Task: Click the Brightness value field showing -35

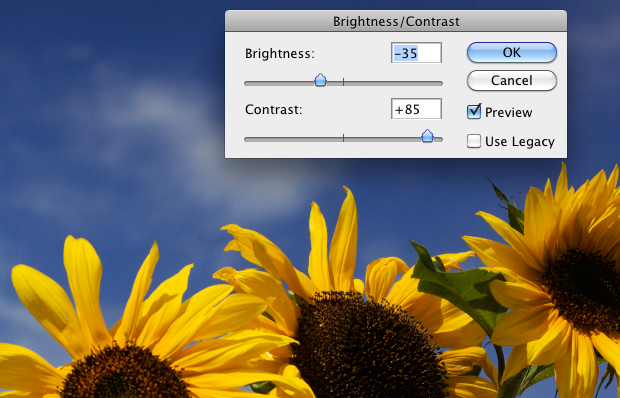Action: (x=416, y=53)
